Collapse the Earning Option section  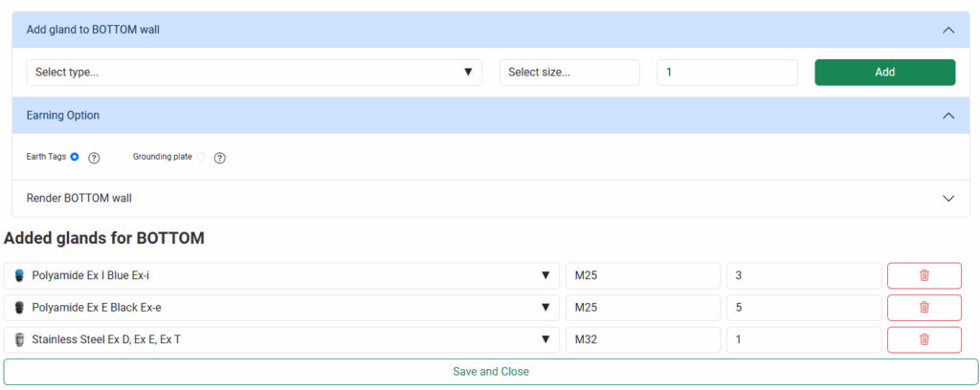948,116
